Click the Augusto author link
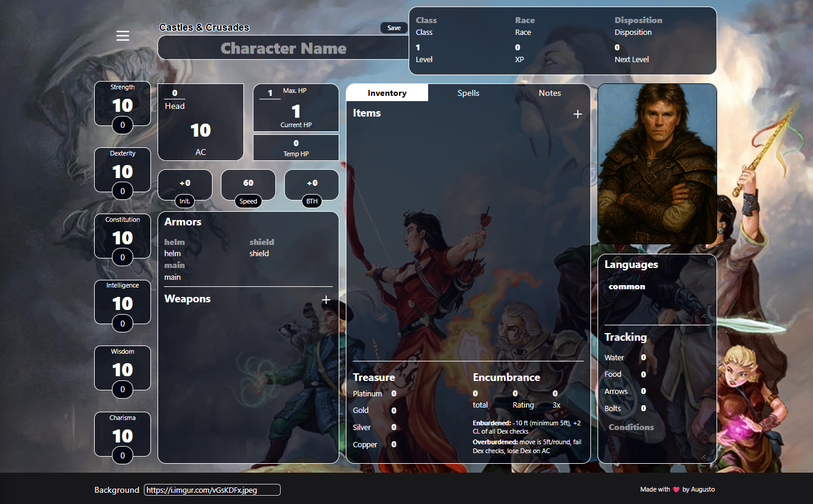813x504 pixels. click(x=703, y=490)
